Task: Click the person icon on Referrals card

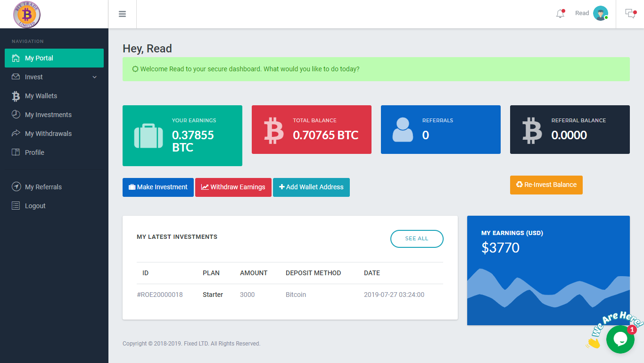Action: click(403, 129)
